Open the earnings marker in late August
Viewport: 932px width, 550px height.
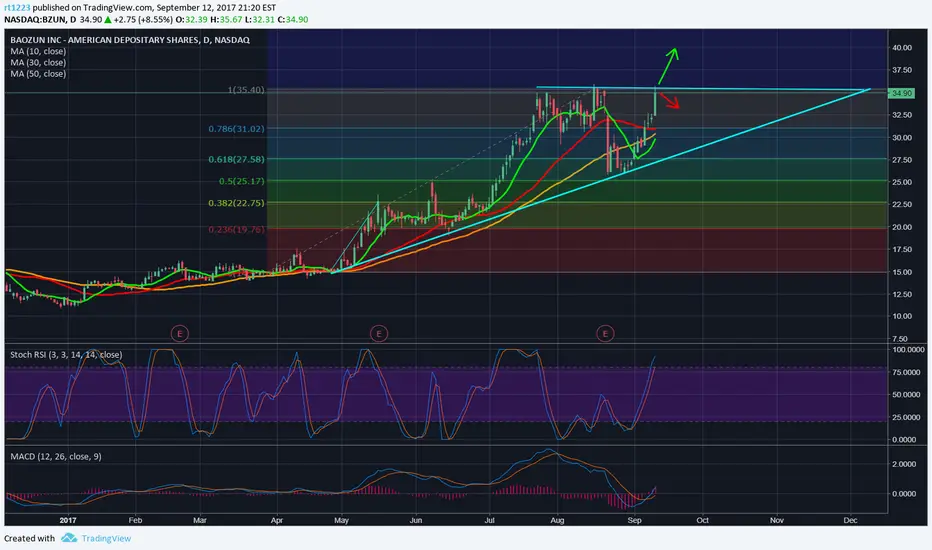pyautogui.click(x=605, y=333)
